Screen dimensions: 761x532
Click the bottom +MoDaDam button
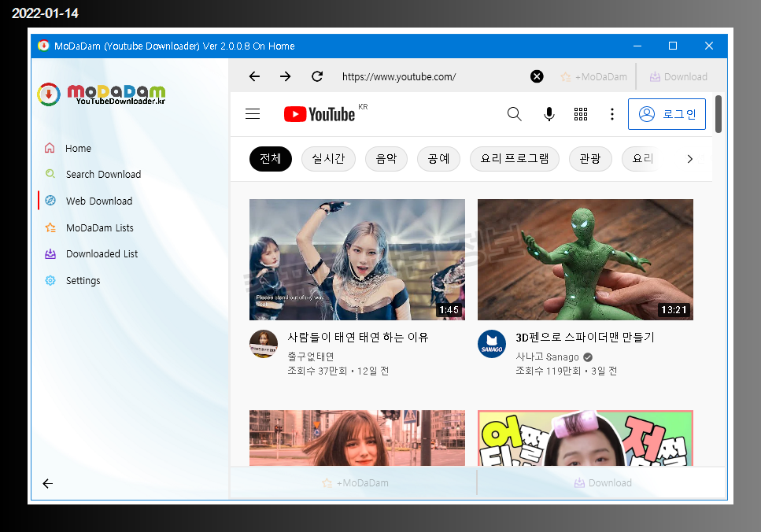pyautogui.click(x=355, y=482)
